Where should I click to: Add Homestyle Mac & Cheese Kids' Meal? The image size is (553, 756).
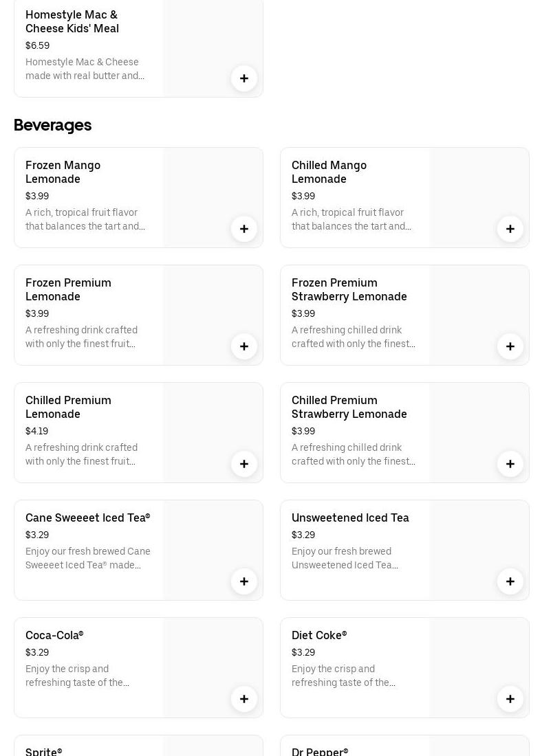244,78
